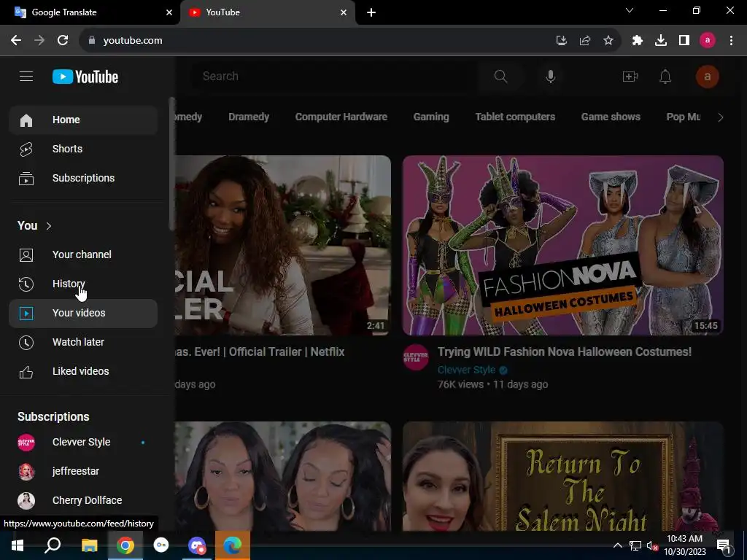Open the Create video camera icon
Screen dimensions: 747x560
coord(630,76)
